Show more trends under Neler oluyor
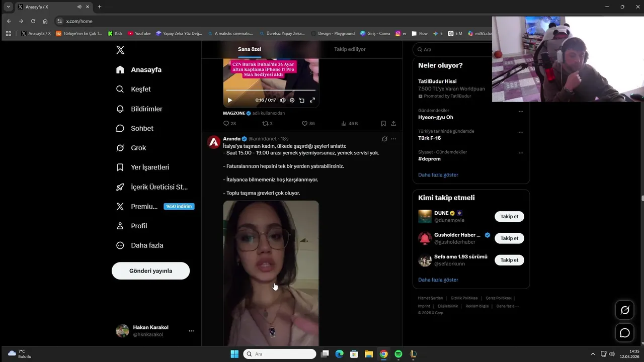Screen dimensions: 644x362 (438, 175)
